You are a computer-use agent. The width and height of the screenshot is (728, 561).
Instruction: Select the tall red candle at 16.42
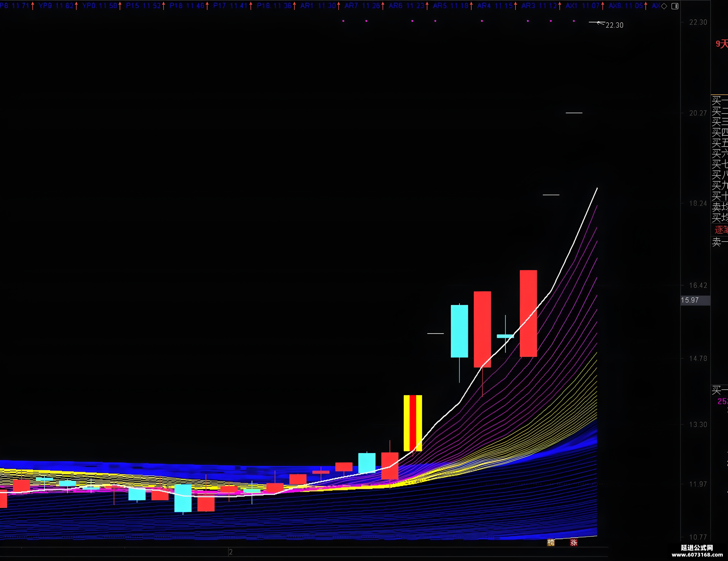[x=528, y=314]
